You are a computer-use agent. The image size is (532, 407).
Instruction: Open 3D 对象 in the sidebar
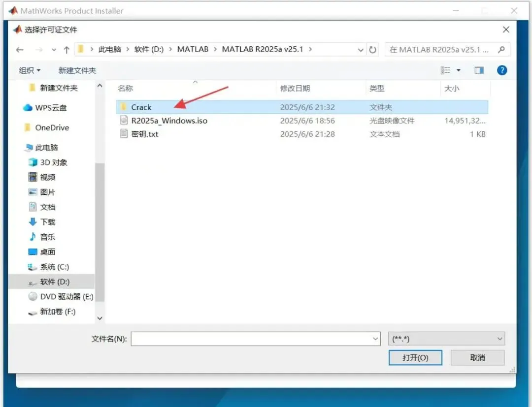coord(54,162)
